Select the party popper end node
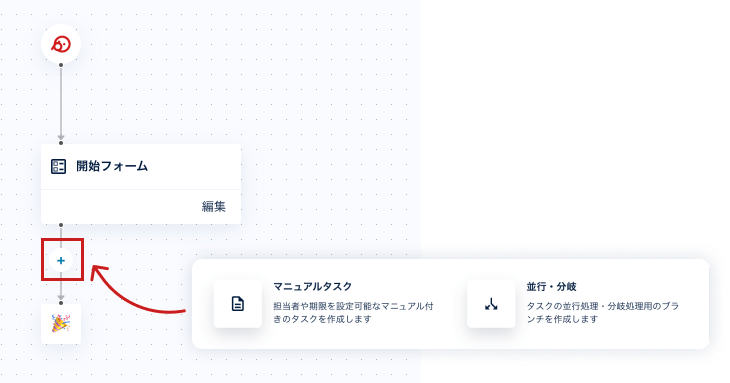The image size is (730, 383). coord(61,324)
